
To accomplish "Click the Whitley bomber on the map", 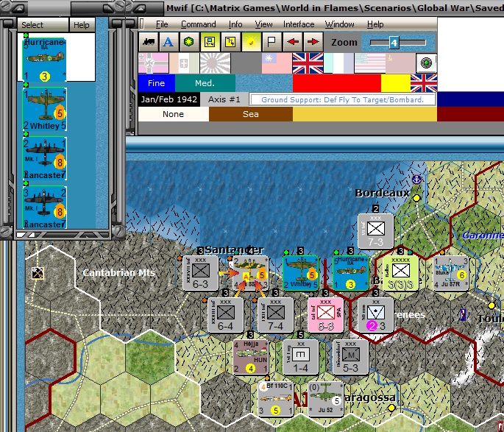I will pos(301,273).
